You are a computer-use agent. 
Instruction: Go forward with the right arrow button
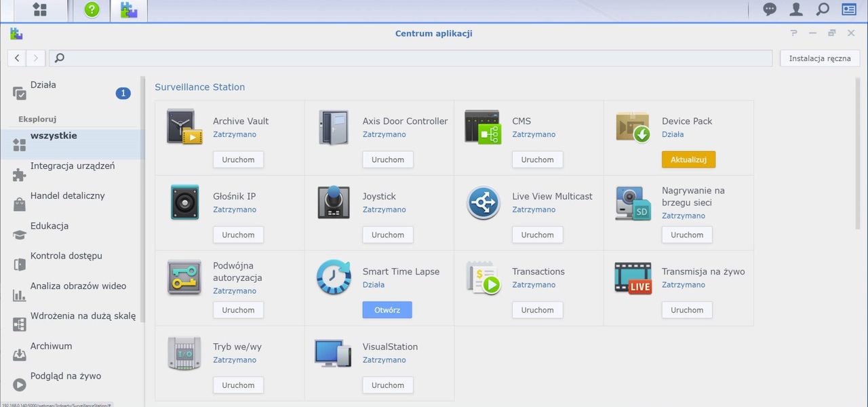36,58
